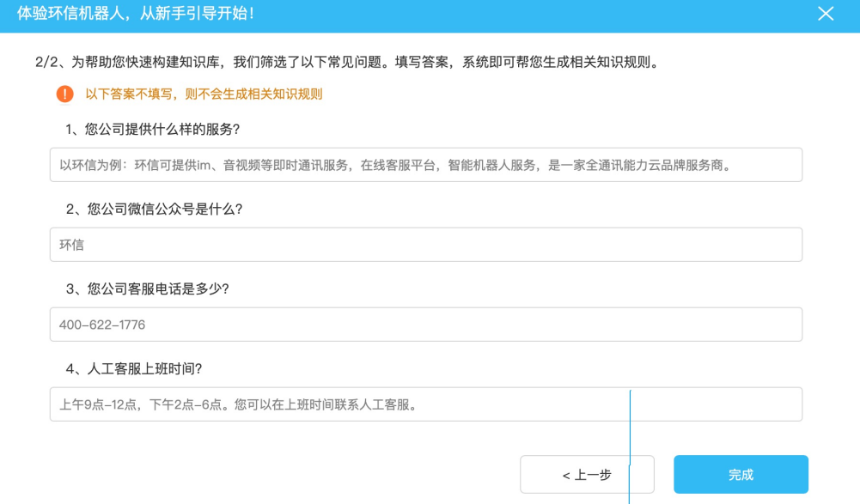Image resolution: width=860 pixels, height=504 pixels.
Task: Click question label 人工客服上班时间
Action: [135, 369]
